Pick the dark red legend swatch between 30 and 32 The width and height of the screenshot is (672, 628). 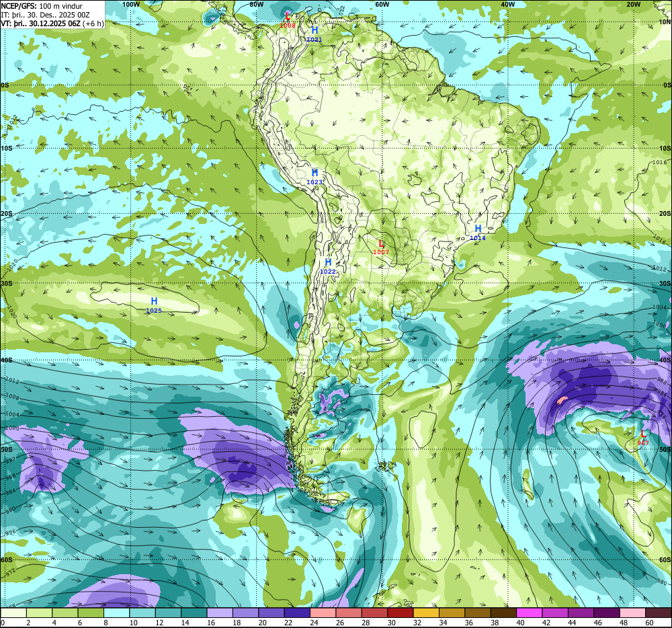tap(401, 613)
